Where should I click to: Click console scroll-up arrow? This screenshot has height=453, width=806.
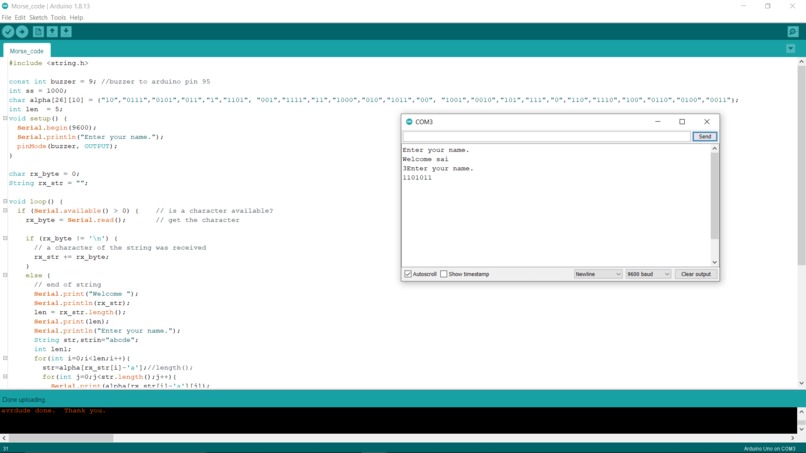tap(801, 412)
